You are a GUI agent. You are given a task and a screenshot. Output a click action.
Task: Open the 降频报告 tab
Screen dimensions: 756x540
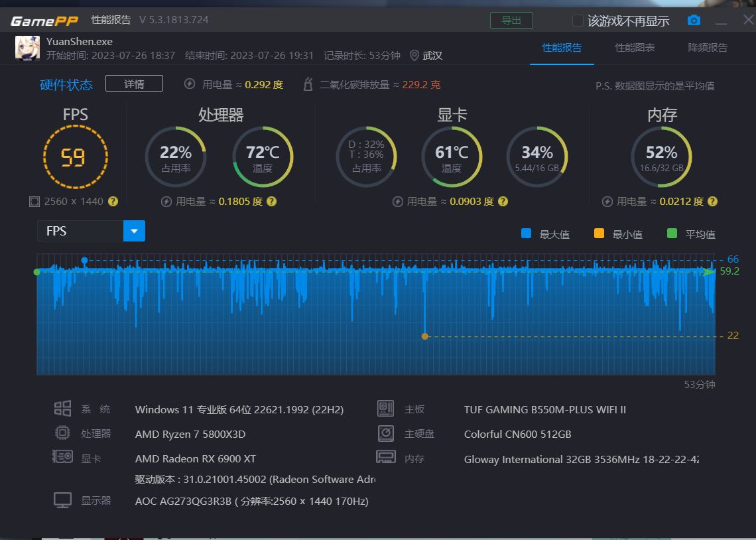[x=708, y=48]
